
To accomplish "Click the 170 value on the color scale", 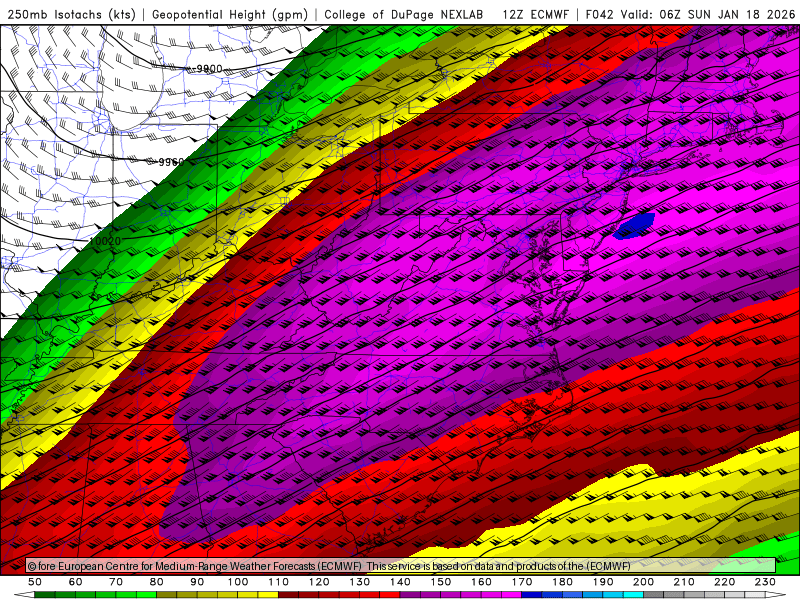I will [522, 582].
